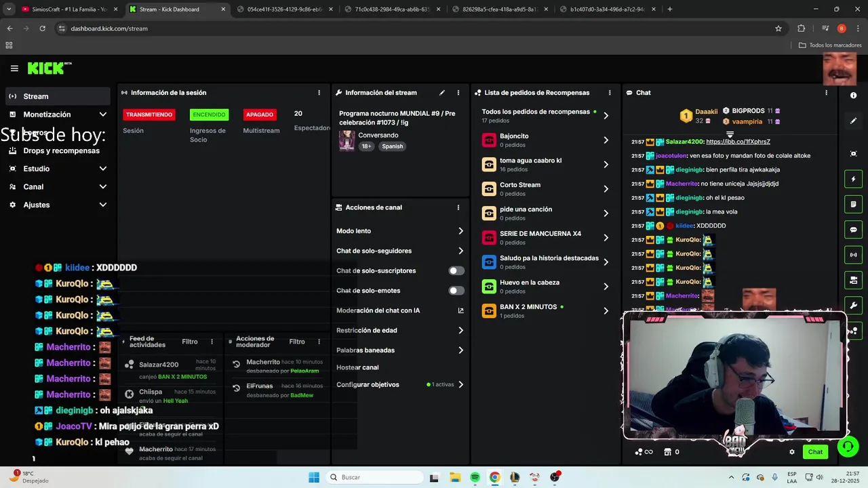Expand BAN X 2 MINUTOS reward row

pos(606,311)
